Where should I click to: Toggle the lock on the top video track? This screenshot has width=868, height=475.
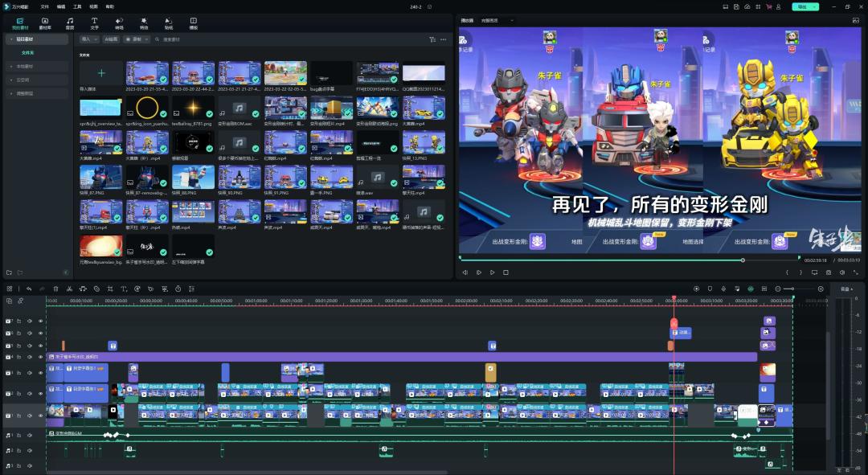pos(18,321)
